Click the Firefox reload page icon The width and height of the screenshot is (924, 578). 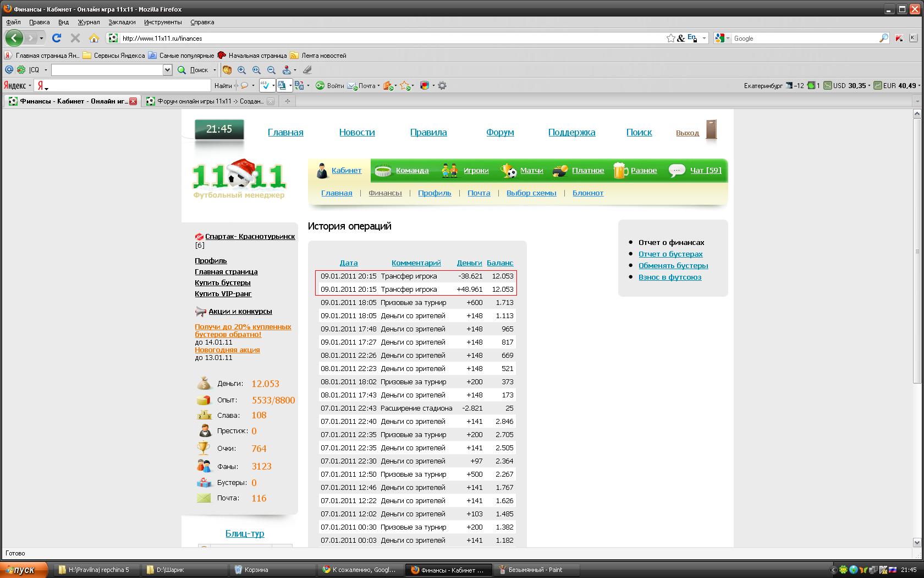click(x=56, y=38)
